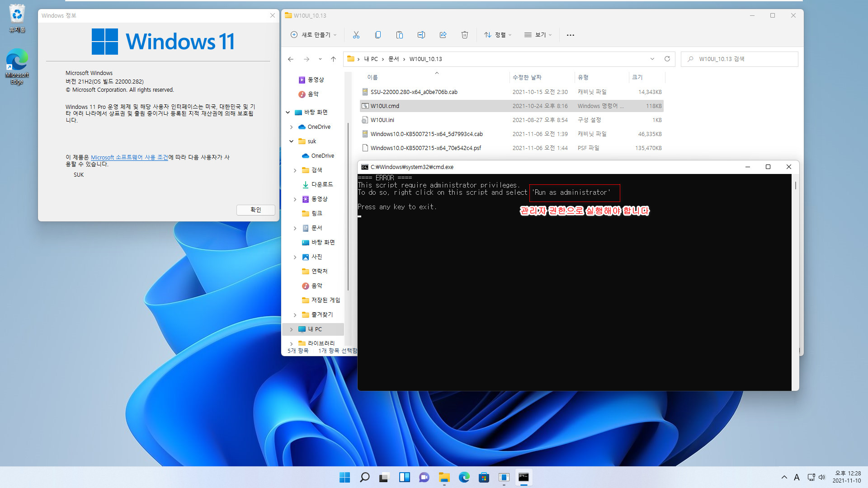
Task: Switch input language indicator A
Action: pos(797,477)
